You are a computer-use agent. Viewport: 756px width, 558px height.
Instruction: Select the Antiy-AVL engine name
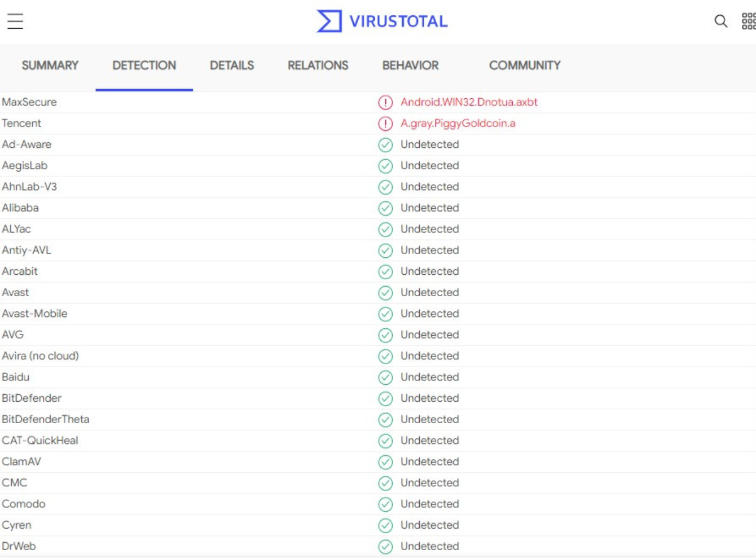(x=27, y=250)
